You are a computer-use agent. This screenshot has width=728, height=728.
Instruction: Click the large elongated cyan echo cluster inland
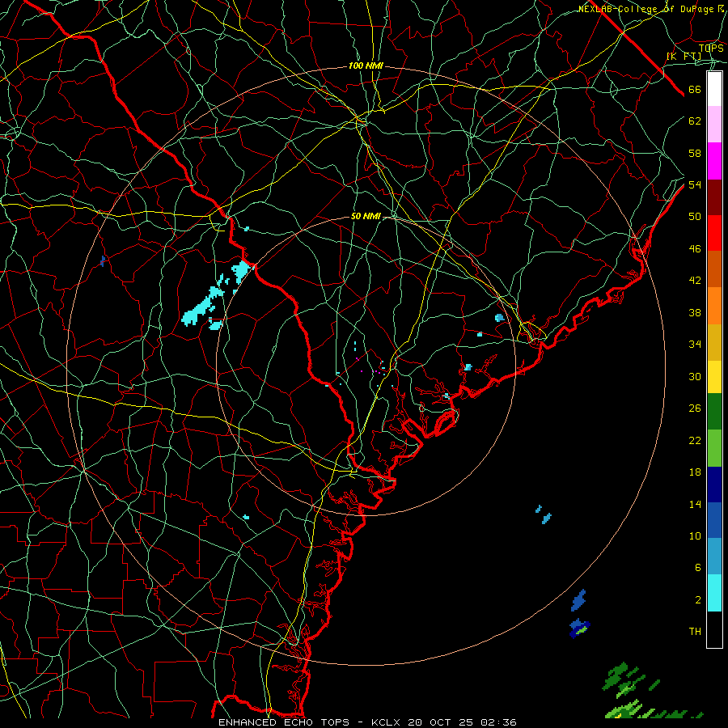pos(203,305)
